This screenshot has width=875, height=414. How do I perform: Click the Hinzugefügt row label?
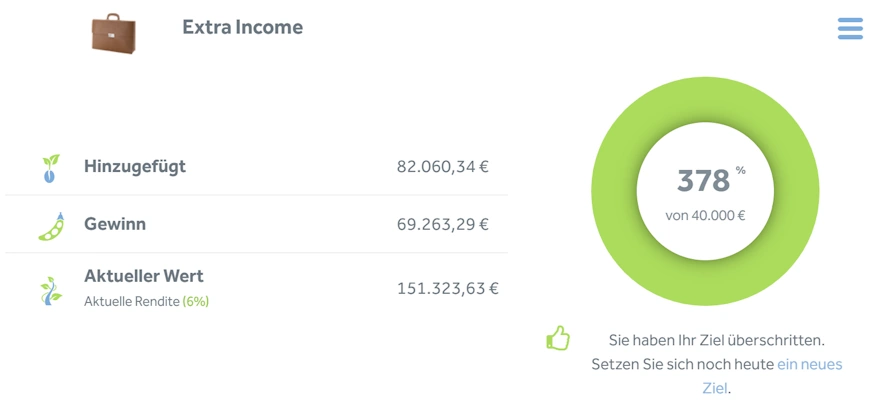tap(135, 166)
